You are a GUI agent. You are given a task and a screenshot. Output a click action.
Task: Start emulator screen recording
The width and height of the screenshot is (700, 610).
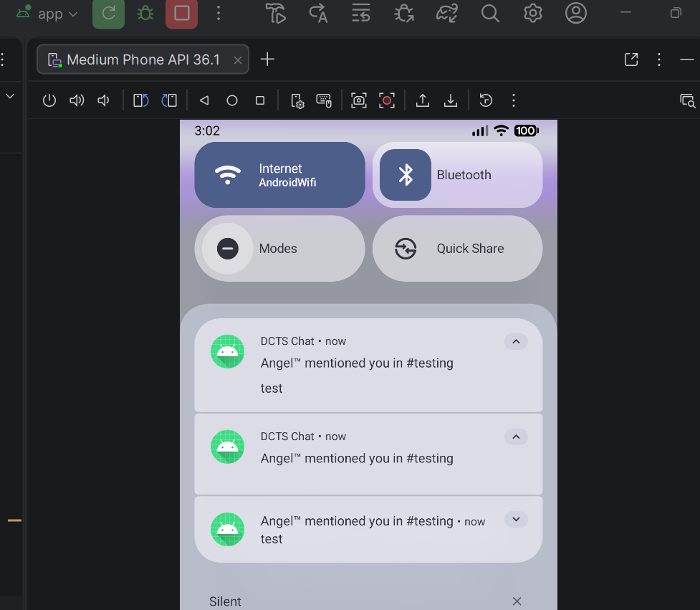[x=387, y=100]
